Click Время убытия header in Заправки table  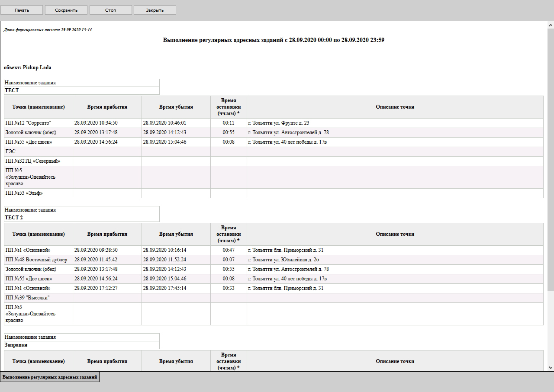(x=176, y=361)
